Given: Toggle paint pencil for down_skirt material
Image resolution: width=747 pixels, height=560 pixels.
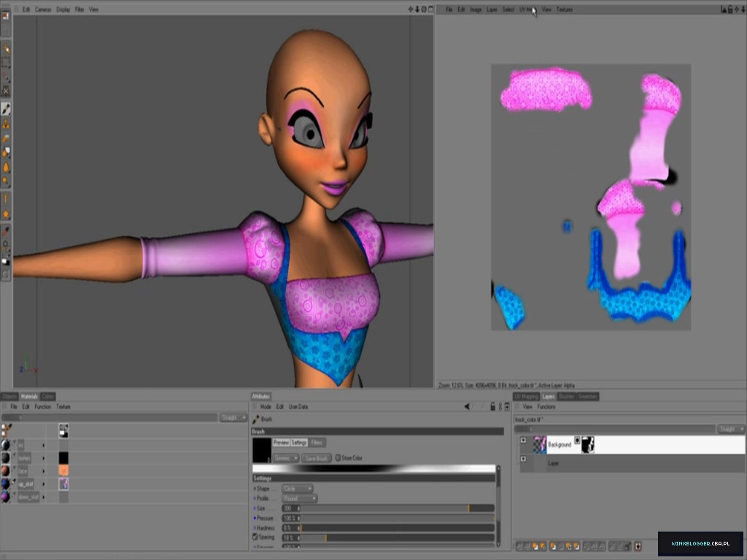Looking at the screenshot, I should click(14, 495).
